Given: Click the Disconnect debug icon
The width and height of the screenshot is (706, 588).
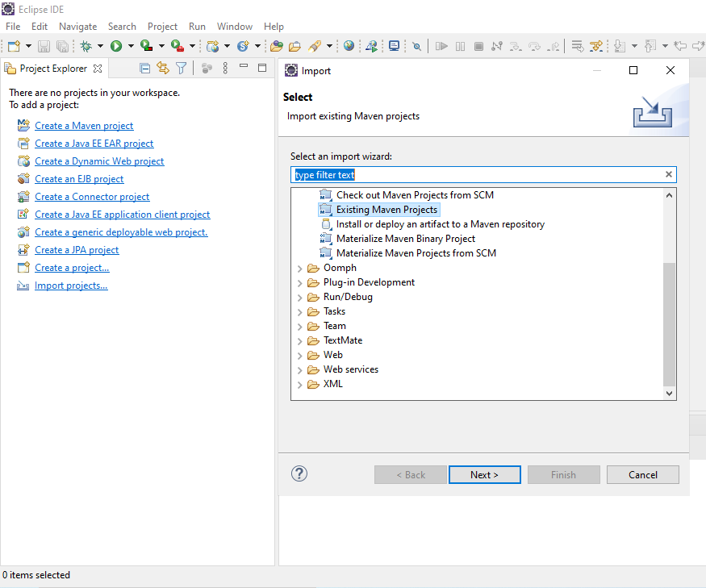Looking at the screenshot, I should [x=497, y=46].
